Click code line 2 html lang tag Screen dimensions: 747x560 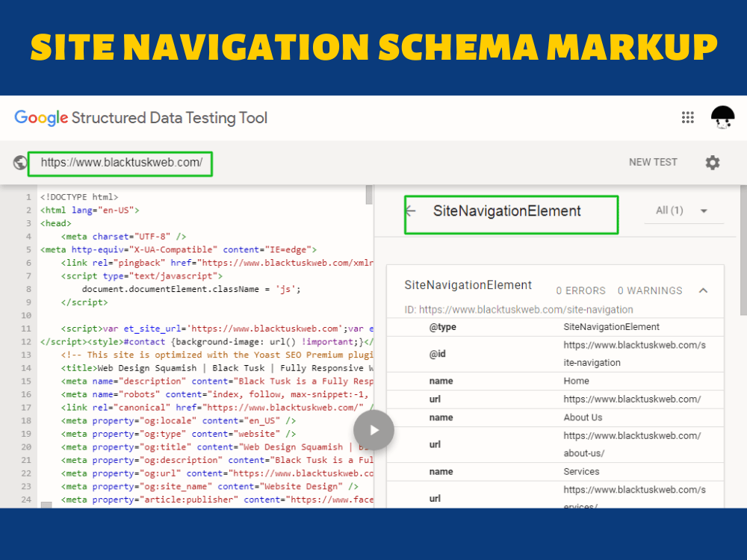point(90,210)
